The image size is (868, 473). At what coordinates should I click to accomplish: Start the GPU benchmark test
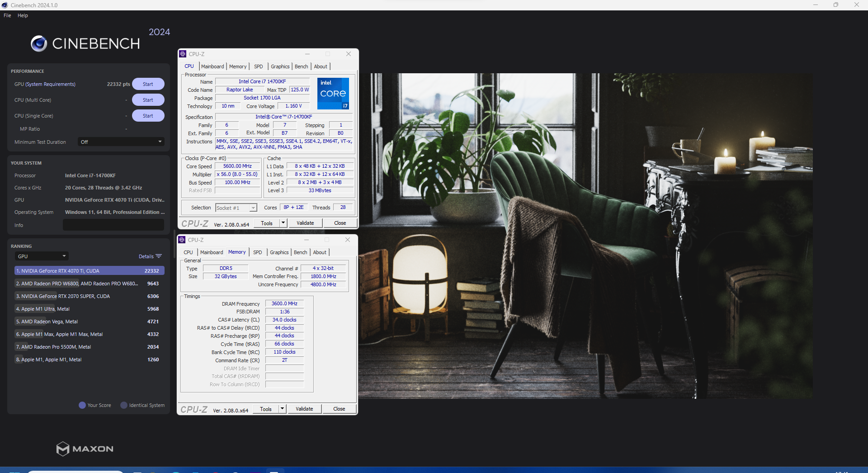click(x=148, y=84)
